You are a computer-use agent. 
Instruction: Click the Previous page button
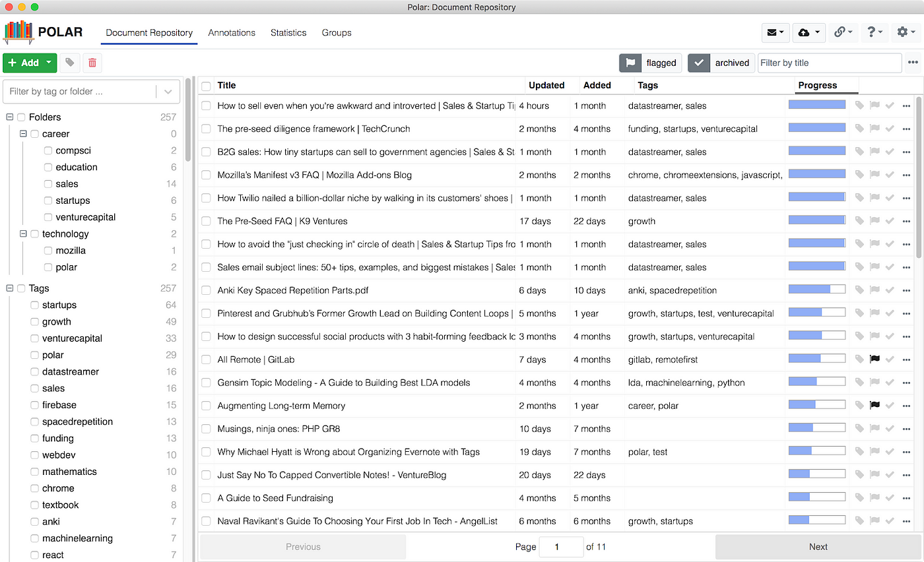point(303,547)
